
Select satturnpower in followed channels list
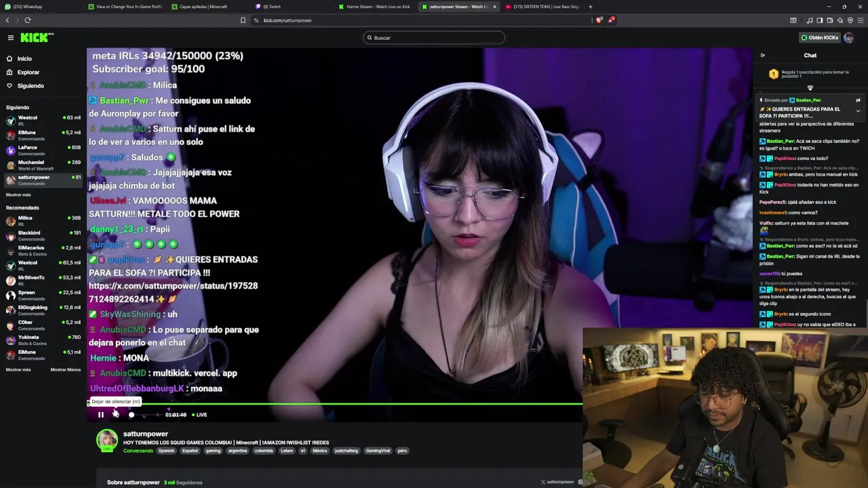pyautogui.click(x=42, y=180)
